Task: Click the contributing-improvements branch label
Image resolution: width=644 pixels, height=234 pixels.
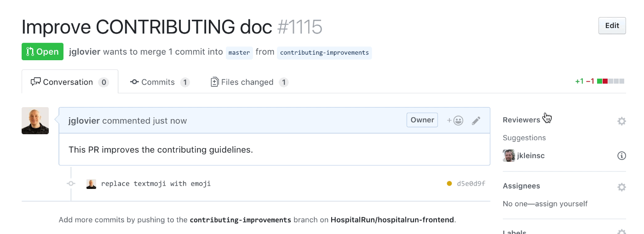Action: click(324, 52)
